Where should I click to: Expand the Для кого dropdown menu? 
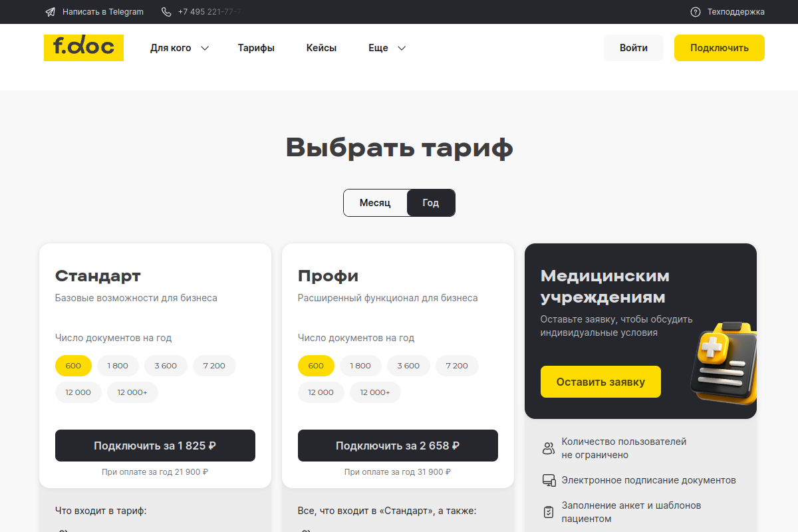(180, 48)
